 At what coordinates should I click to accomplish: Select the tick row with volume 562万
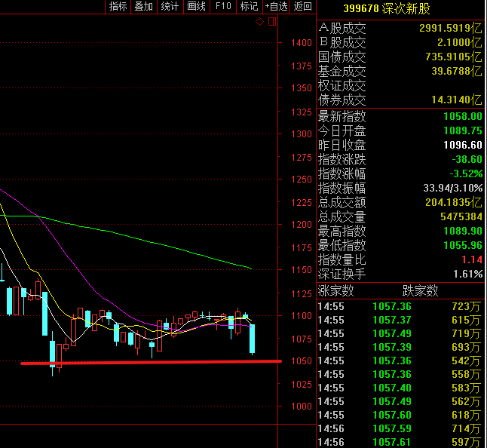[x=400, y=401]
